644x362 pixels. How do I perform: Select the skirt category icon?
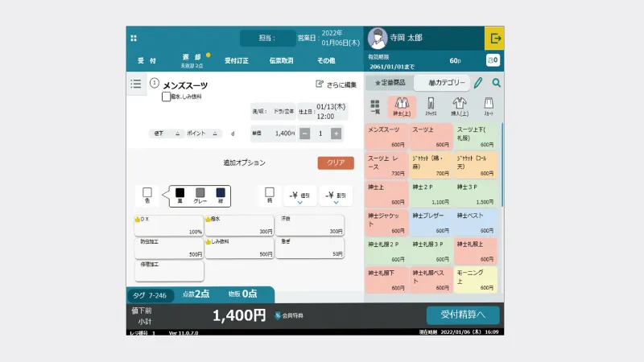click(488, 106)
